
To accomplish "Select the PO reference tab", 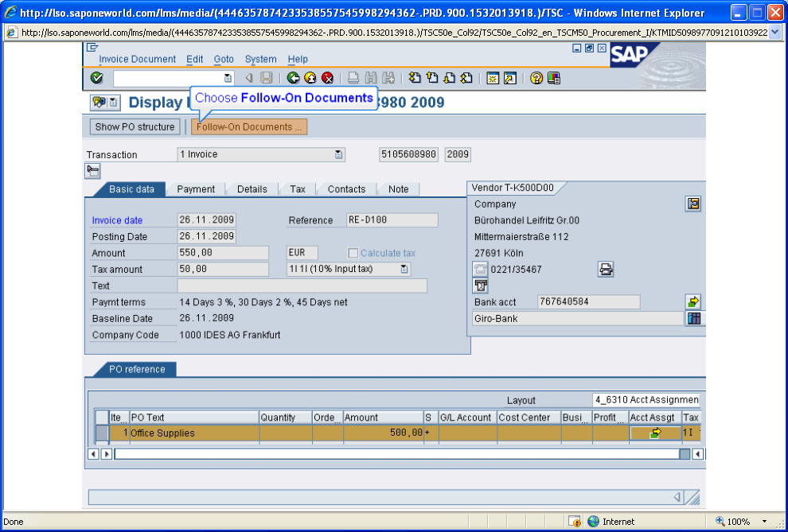I will (x=137, y=369).
